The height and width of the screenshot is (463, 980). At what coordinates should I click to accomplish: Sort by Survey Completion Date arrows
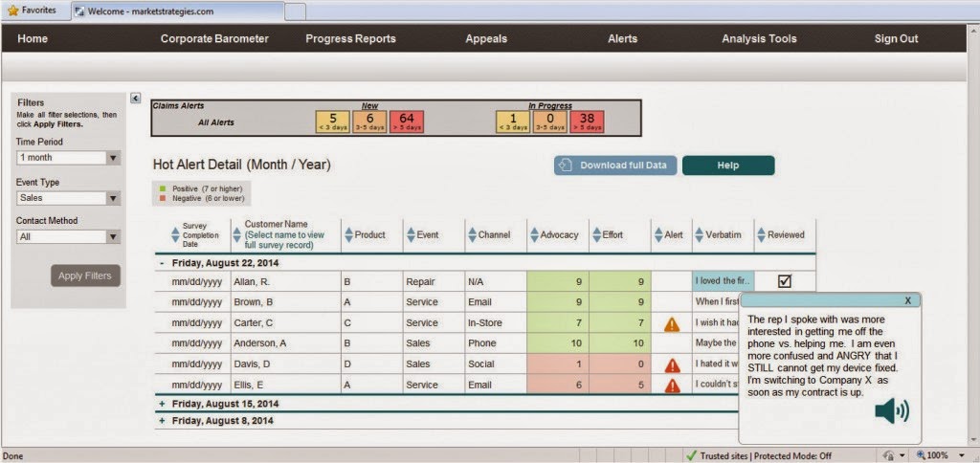(x=173, y=234)
